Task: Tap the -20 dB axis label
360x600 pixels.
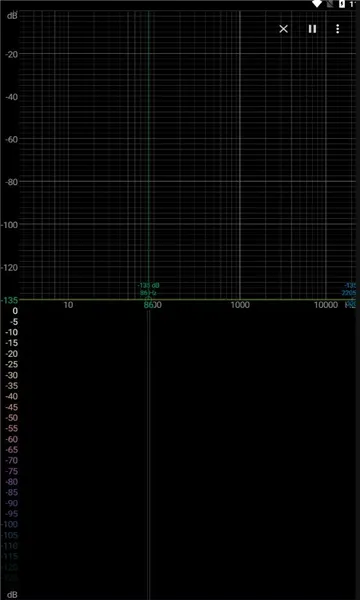Action: tap(11, 54)
